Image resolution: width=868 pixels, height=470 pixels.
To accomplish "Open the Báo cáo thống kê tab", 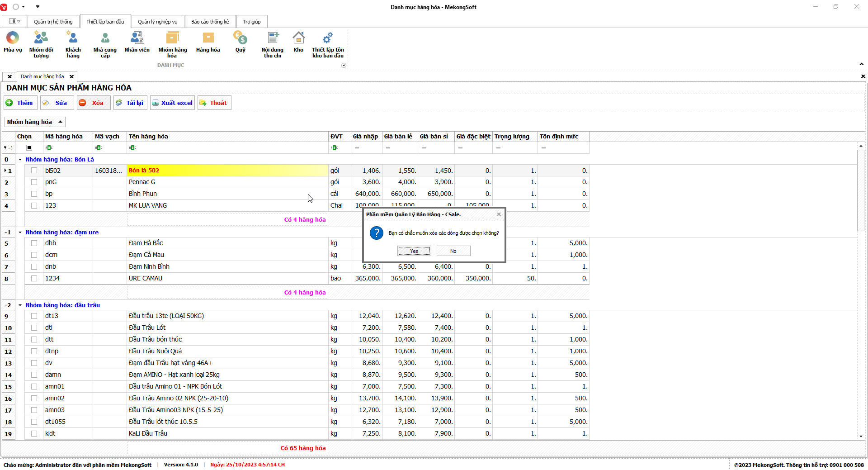I will [210, 22].
